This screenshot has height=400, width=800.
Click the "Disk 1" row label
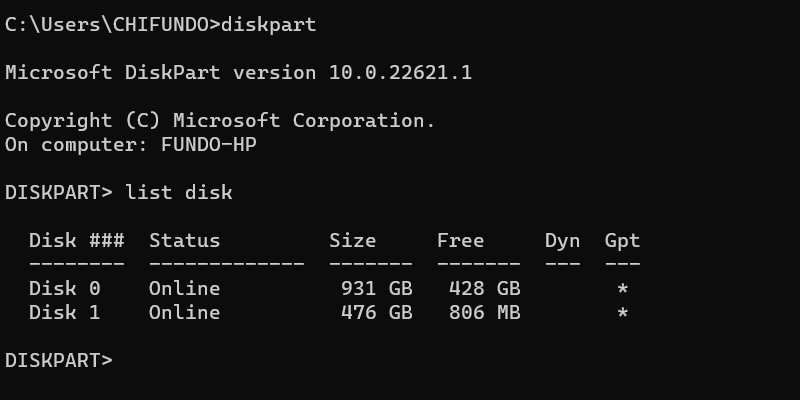[x=64, y=312]
